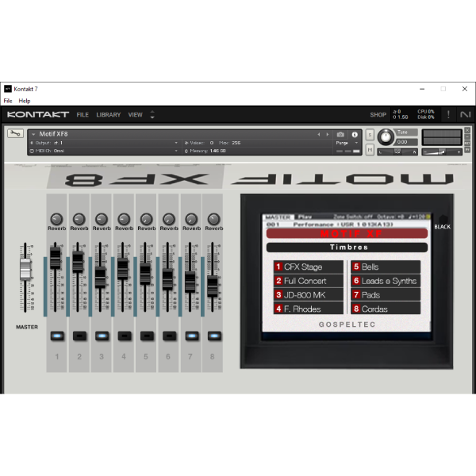Turn channel 6 Reverb knob
Image resolution: width=476 pixels, height=476 pixels.
tap(169, 219)
